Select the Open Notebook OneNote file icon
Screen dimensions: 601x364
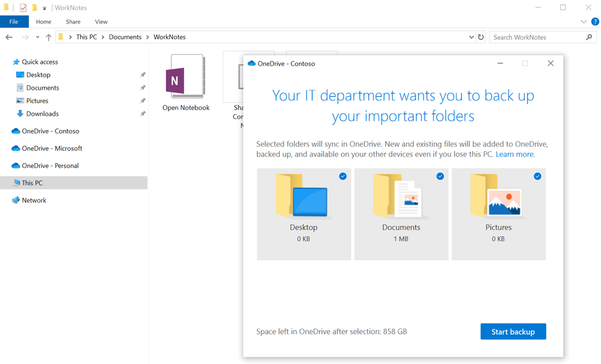(185, 76)
